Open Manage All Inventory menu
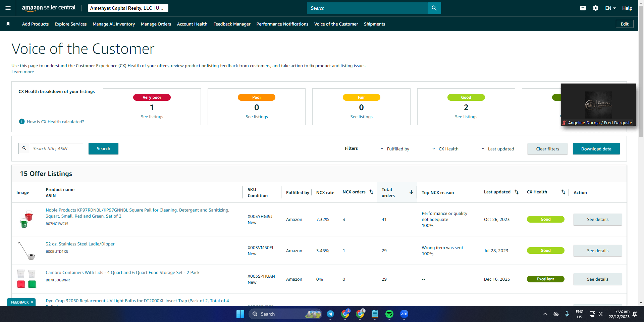 tap(114, 24)
